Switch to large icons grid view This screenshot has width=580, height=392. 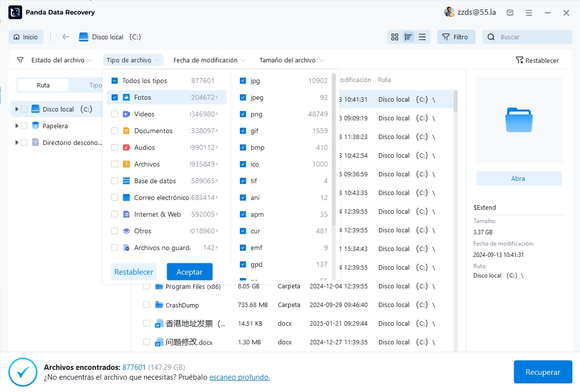(x=395, y=37)
